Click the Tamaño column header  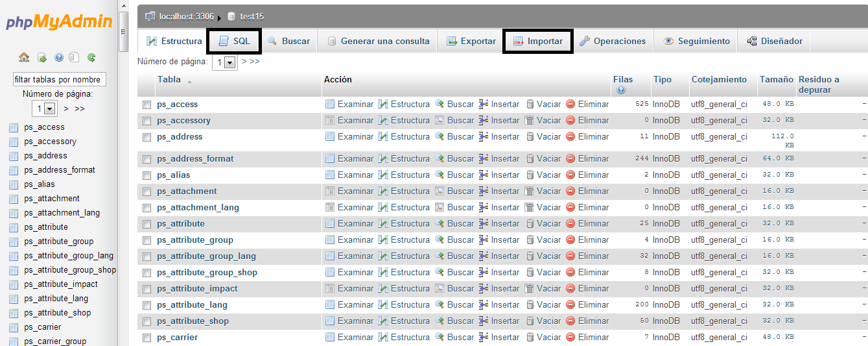click(x=777, y=79)
